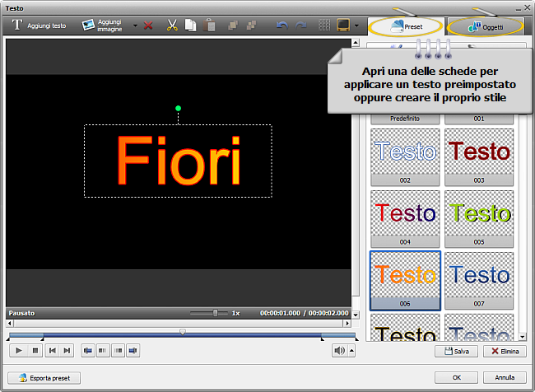The height and width of the screenshot is (392, 535).
Task: Expand the preview background dropdown arrow
Action: point(356,26)
